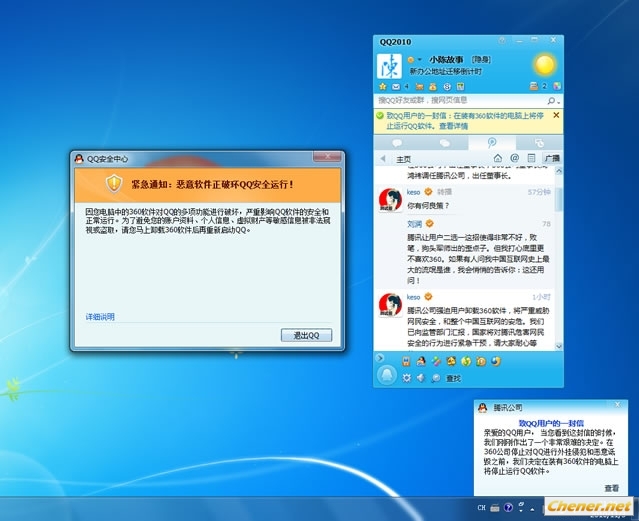Edit signature 新办公地址迁移倒计时
This screenshot has height=521, width=639.
point(445,71)
